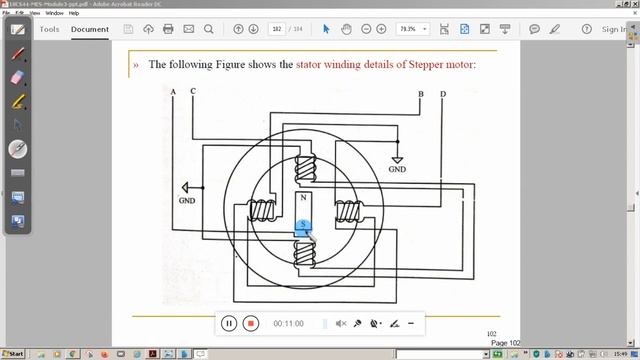Click the screen whiteboard icon in sidebar
This screenshot has height=360, width=640.
pos(18,198)
